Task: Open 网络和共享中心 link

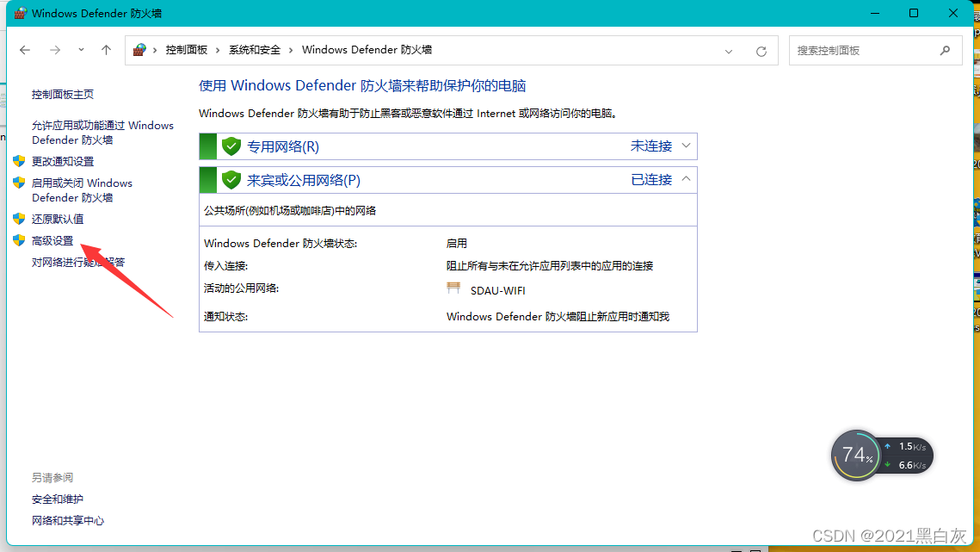Action: pyautogui.click(x=67, y=521)
